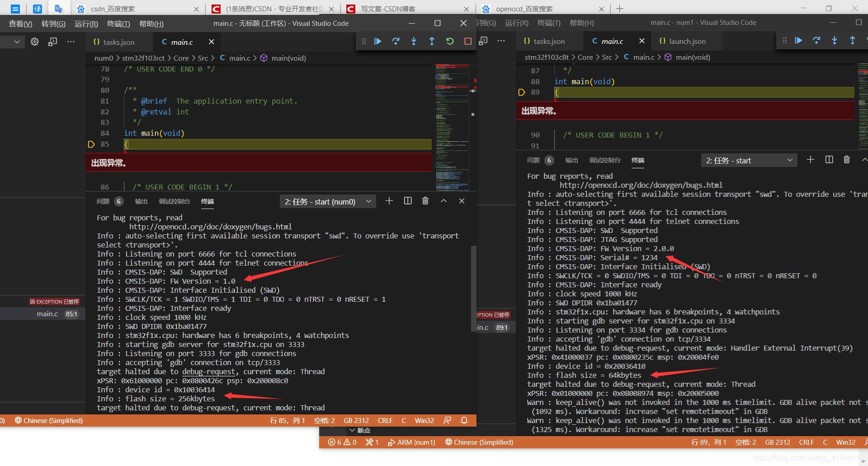Image resolution: width=868 pixels, height=466 pixels.
Task: Open right window's '2: 任务 - start' dropdown
Action: pyautogui.click(x=749, y=160)
